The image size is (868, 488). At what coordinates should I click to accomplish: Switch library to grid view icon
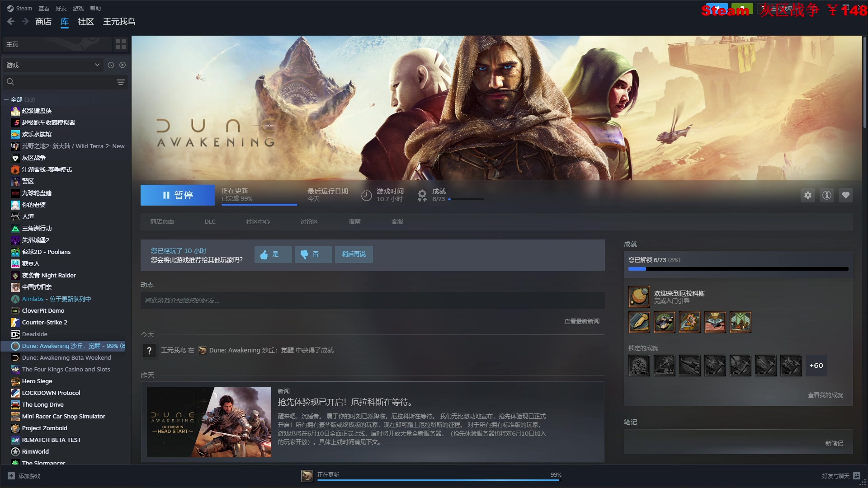[121, 44]
